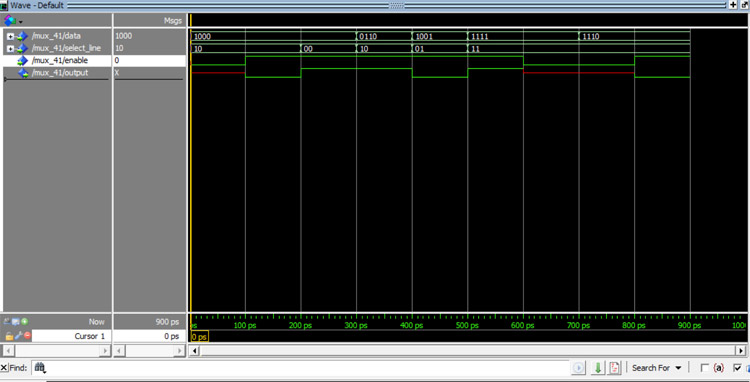Viewport: 750px width, 382px height.
Task: Delete cursor using the red minus icon
Action: [x=27, y=336]
